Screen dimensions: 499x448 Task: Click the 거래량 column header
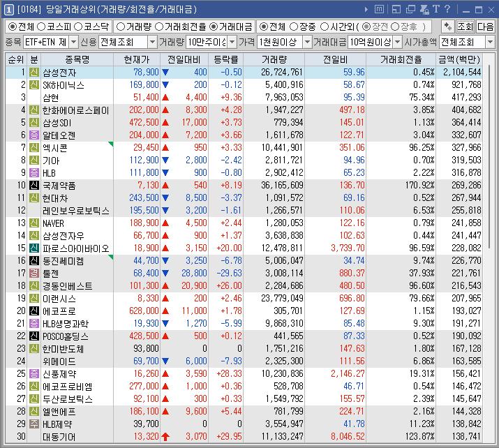[274, 59]
